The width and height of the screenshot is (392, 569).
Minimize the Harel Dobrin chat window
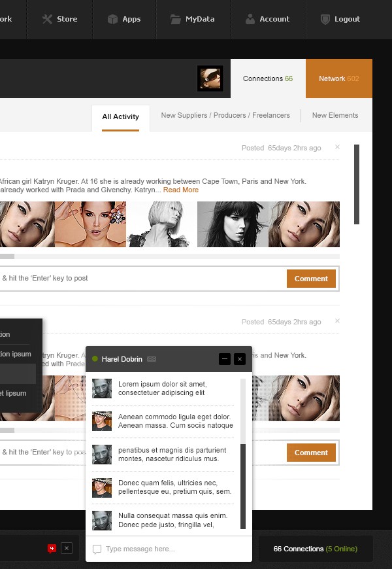pyautogui.click(x=225, y=359)
